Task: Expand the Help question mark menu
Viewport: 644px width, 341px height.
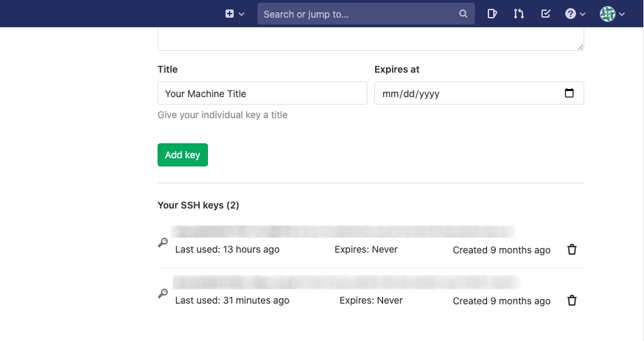Action: (x=575, y=14)
